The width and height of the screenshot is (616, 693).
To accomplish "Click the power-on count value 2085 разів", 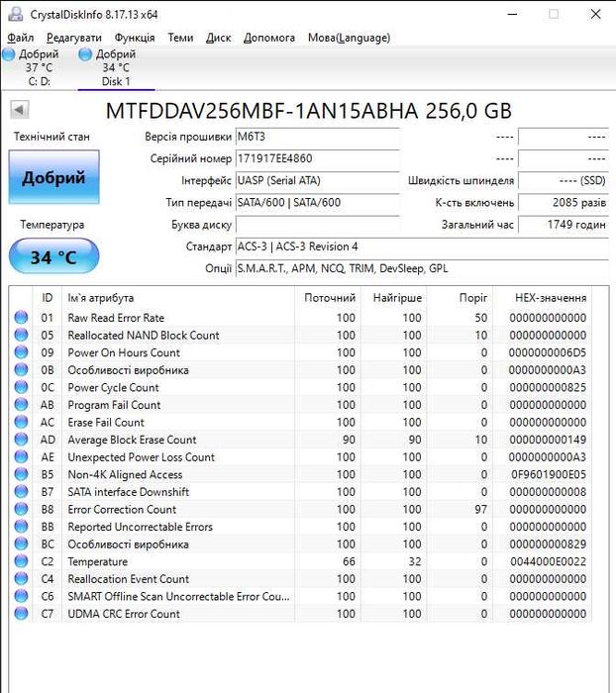I will [x=564, y=202].
